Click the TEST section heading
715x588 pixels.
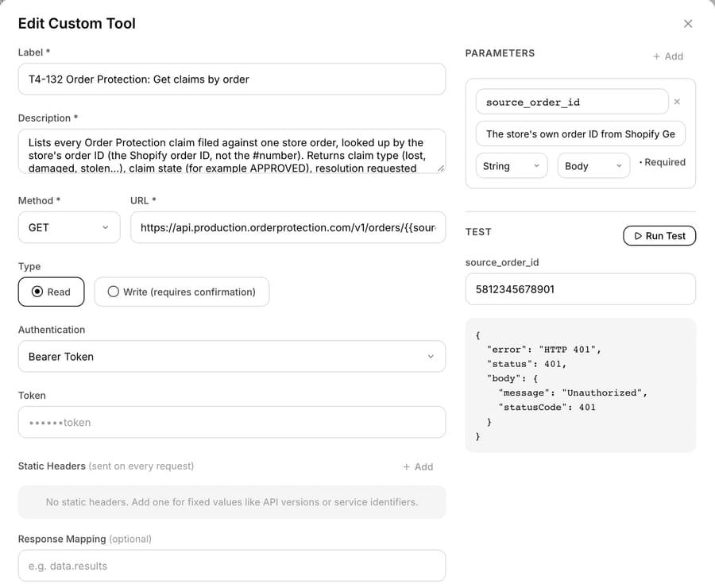click(x=478, y=232)
